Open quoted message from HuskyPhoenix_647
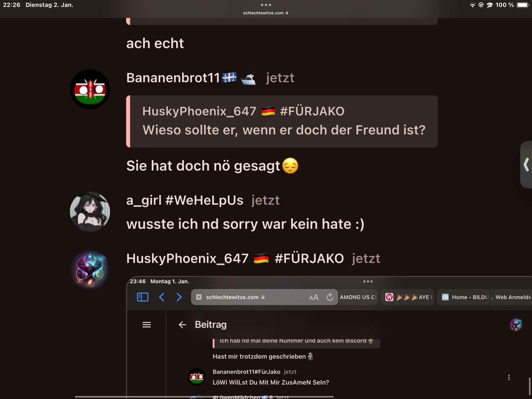This screenshot has width=532, height=399. tap(282, 121)
